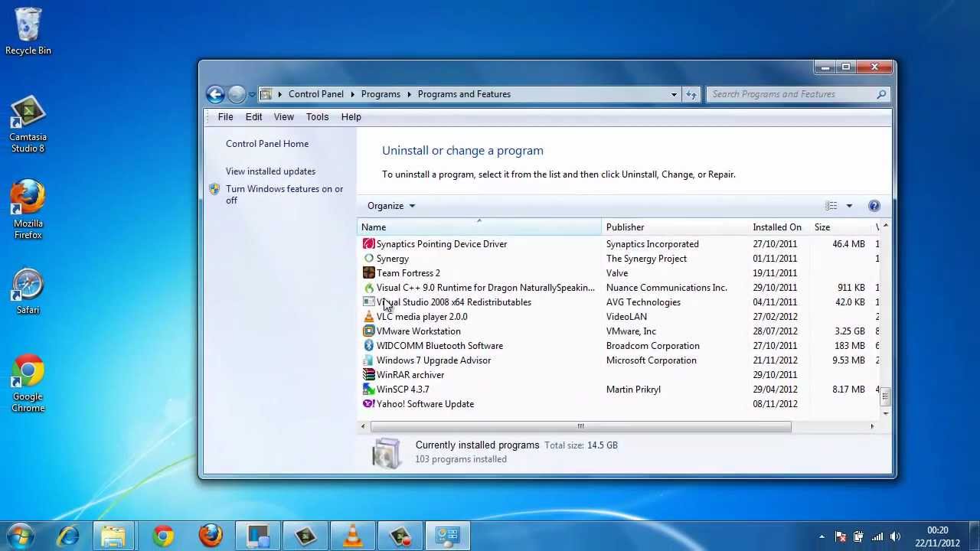This screenshot has width=980, height=551.
Task: Open Action Center flag tray icon
Action: click(x=841, y=536)
